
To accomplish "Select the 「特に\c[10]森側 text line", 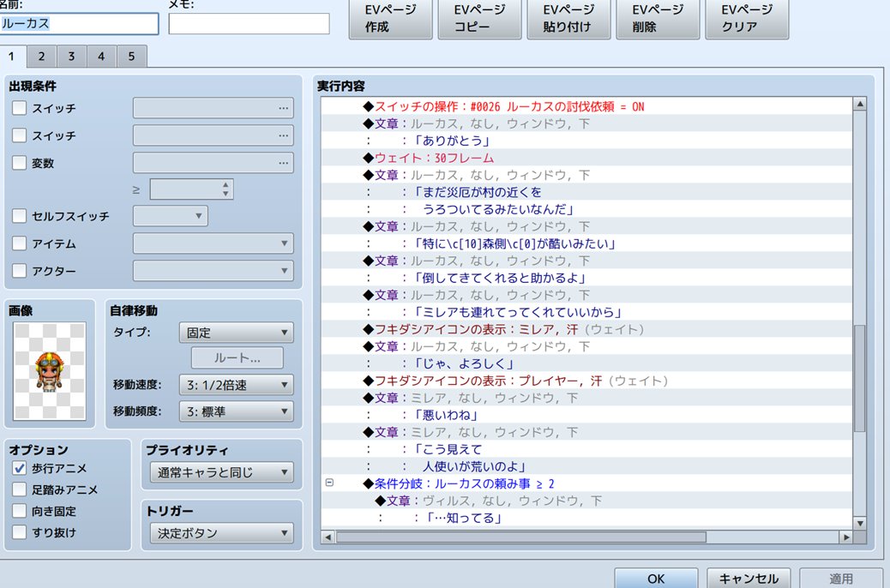I will [x=586, y=243].
